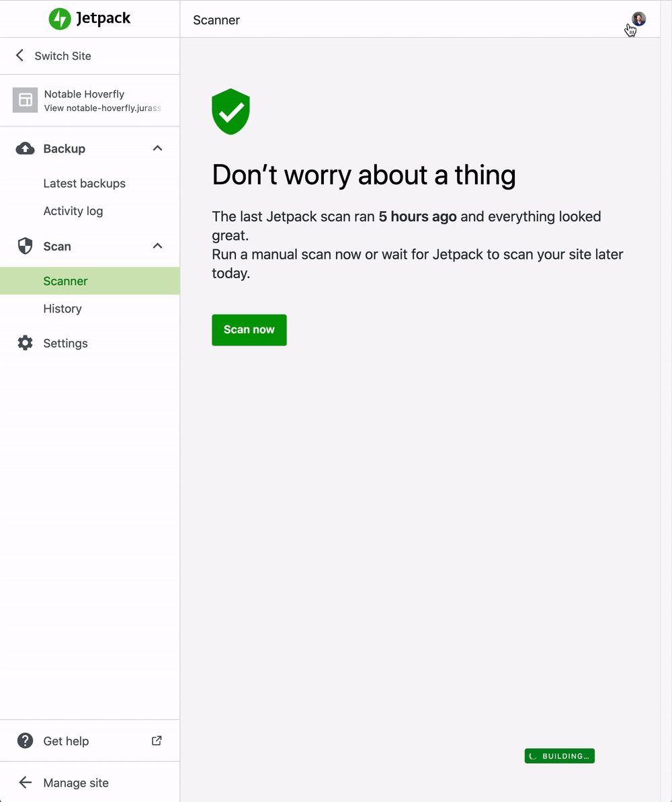Click the Manage site left arrow icon
Viewport: 672px width, 802px height.
[x=25, y=783]
